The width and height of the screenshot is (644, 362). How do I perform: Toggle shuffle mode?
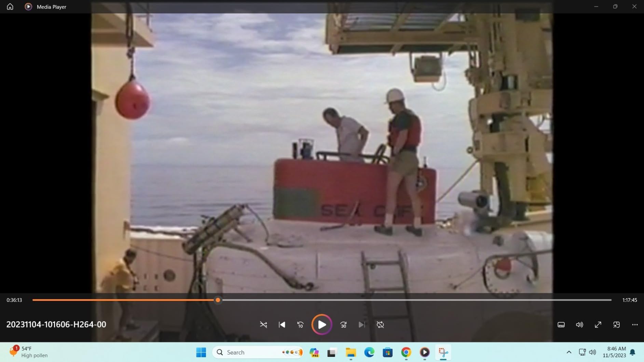[x=263, y=324]
